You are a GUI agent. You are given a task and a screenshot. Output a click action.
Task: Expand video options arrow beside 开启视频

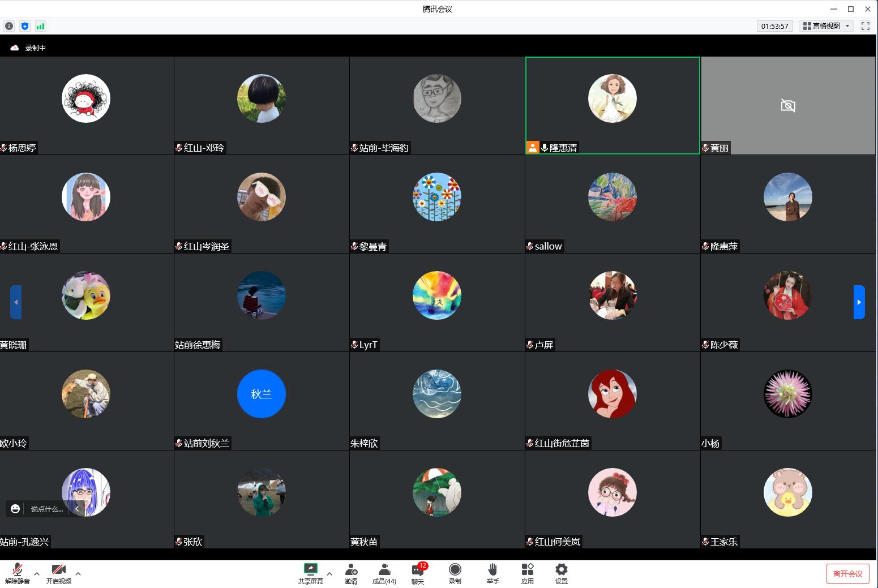(x=78, y=573)
